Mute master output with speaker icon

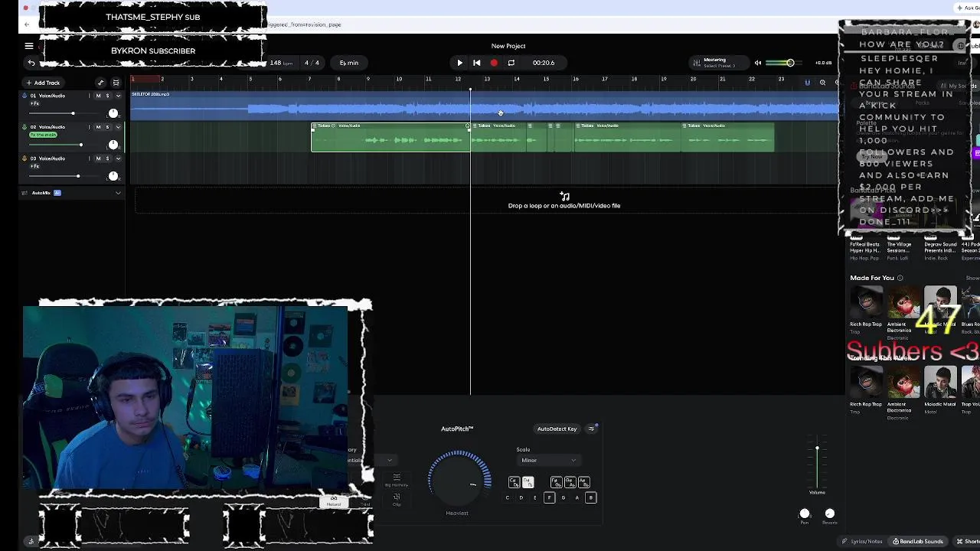pyautogui.click(x=758, y=63)
